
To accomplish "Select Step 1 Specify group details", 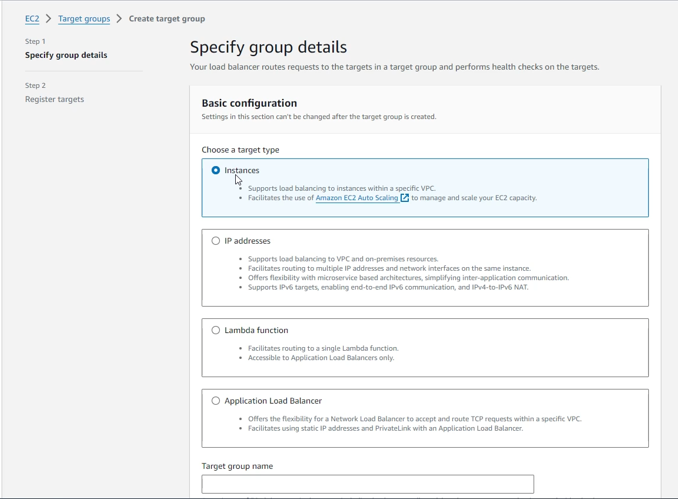I will 66,55.
